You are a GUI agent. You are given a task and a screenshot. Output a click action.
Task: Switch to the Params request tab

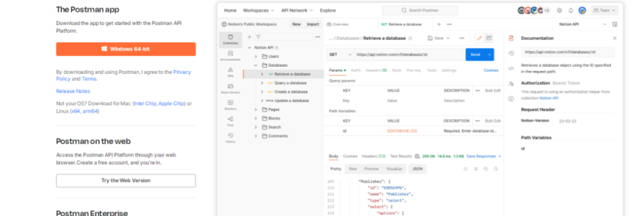point(337,70)
